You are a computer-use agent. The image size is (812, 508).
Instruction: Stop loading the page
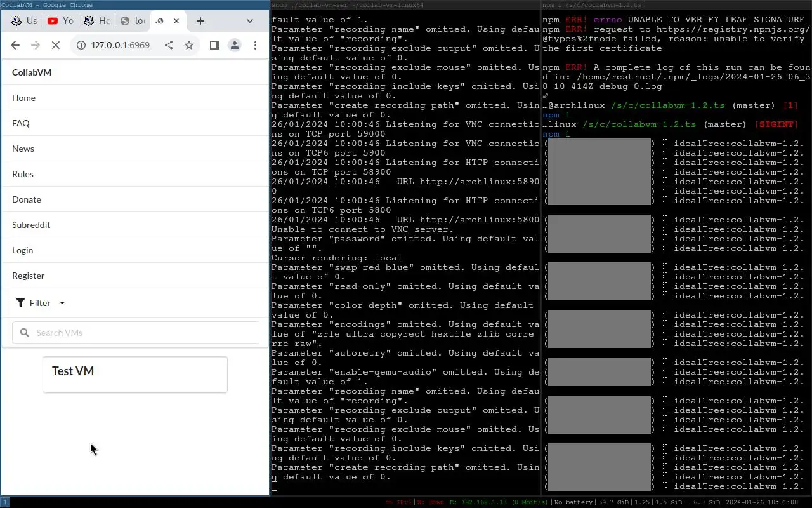[x=56, y=45]
